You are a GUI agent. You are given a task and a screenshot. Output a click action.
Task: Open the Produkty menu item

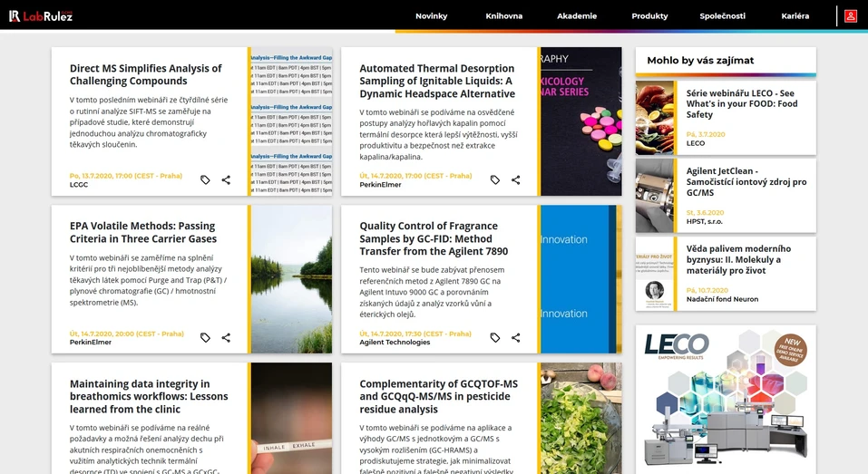tap(649, 16)
